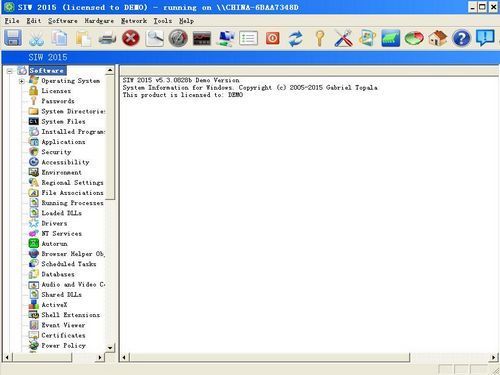
Task: Select Shell Extensions in the tree
Action: click(70, 315)
